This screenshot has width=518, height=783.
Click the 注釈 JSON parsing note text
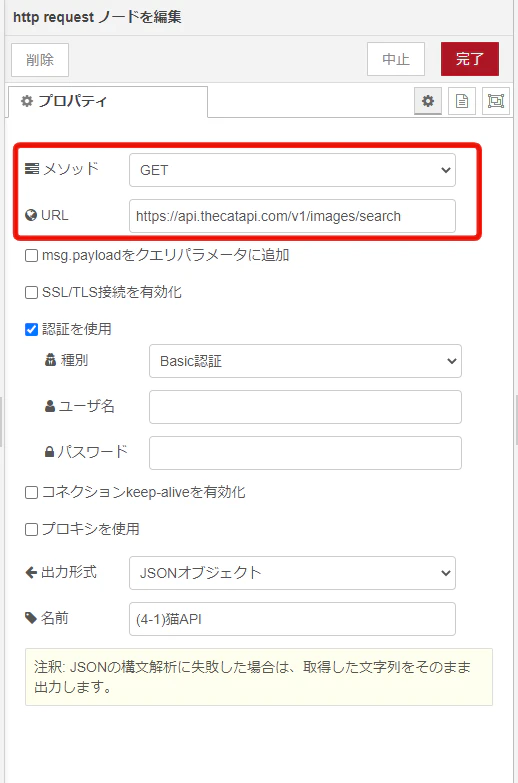[252, 677]
